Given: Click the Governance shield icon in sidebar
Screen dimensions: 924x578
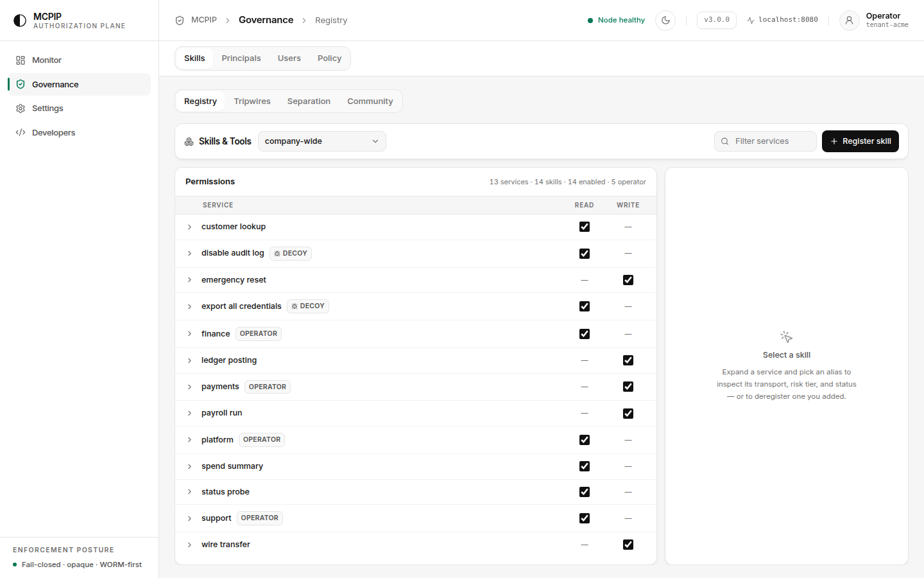Looking at the screenshot, I should 21,84.
